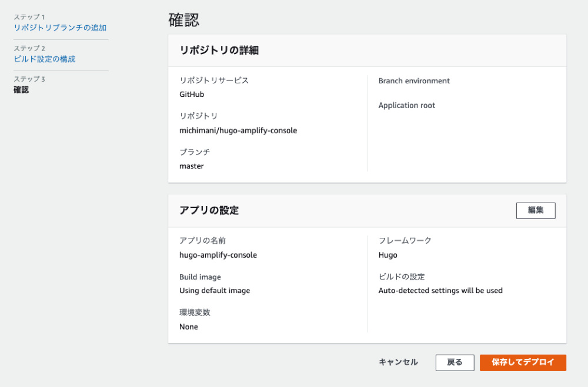Click the 環境変数 None value

click(188, 327)
